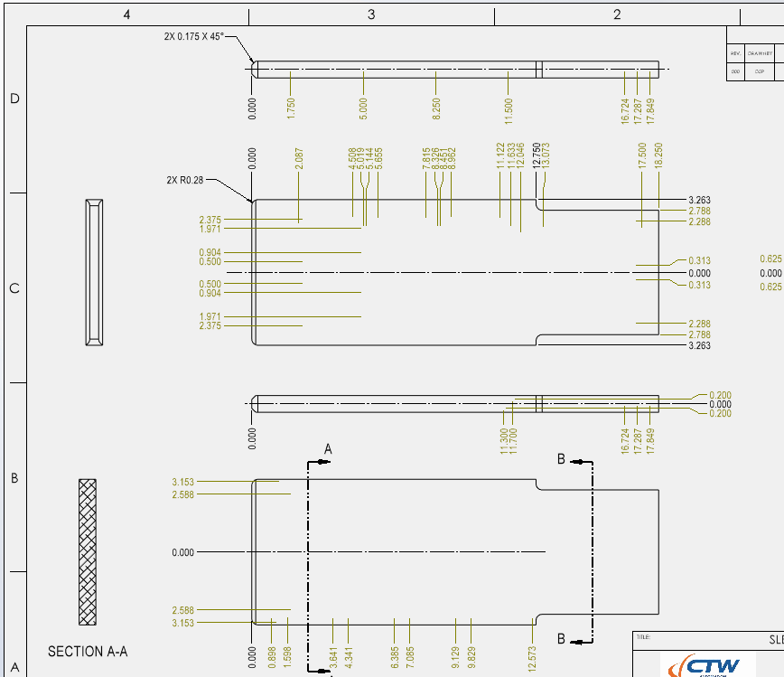Click zone number 3 on top border

371,14
